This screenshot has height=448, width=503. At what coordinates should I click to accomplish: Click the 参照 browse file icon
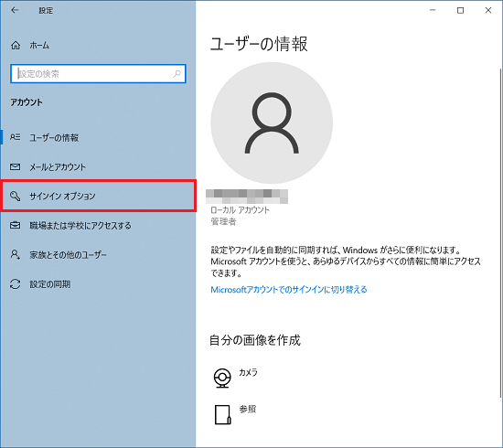coord(222,415)
